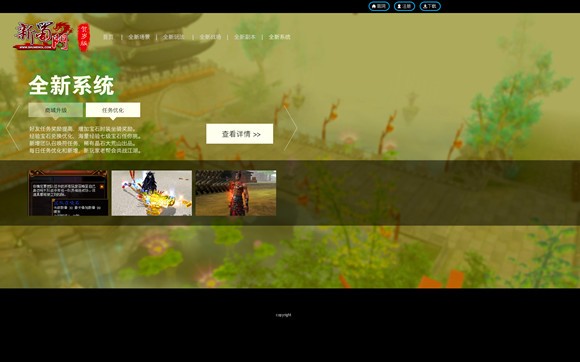Click the copyright text in footer
The image size is (580, 362).
[x=283, y=315]
